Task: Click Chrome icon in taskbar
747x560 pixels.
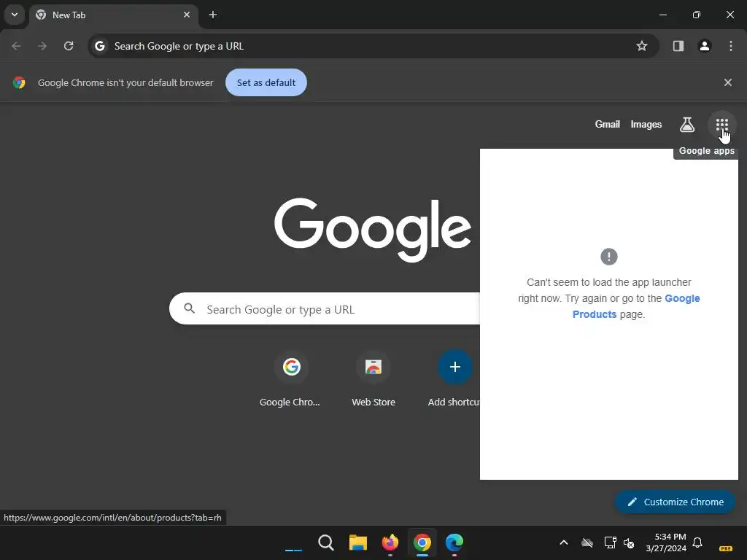Action: 422,542
